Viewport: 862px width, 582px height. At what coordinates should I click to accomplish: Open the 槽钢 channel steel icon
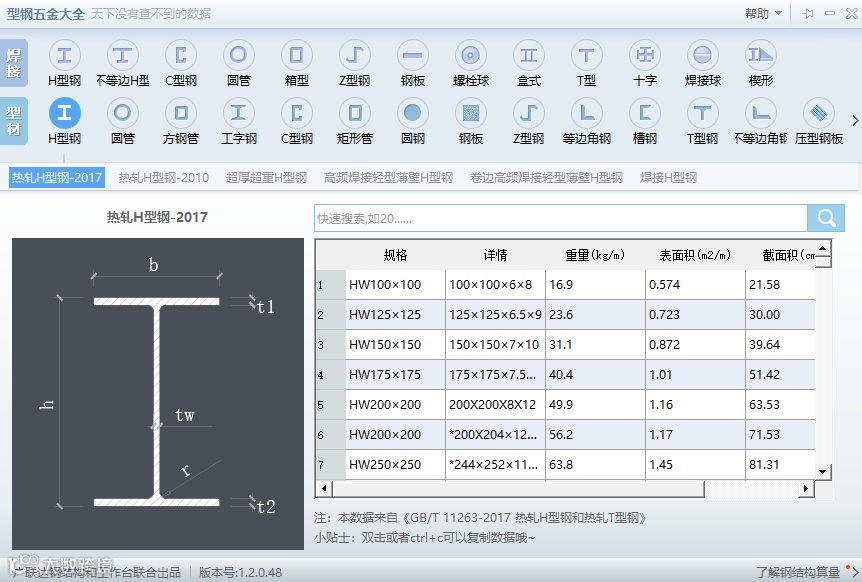(x=644, y=113)
